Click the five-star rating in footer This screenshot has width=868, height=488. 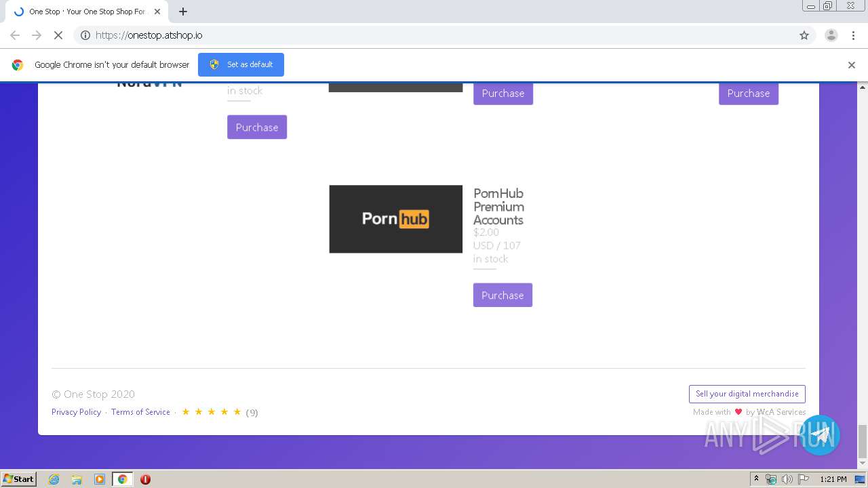(x=212, y=412)
